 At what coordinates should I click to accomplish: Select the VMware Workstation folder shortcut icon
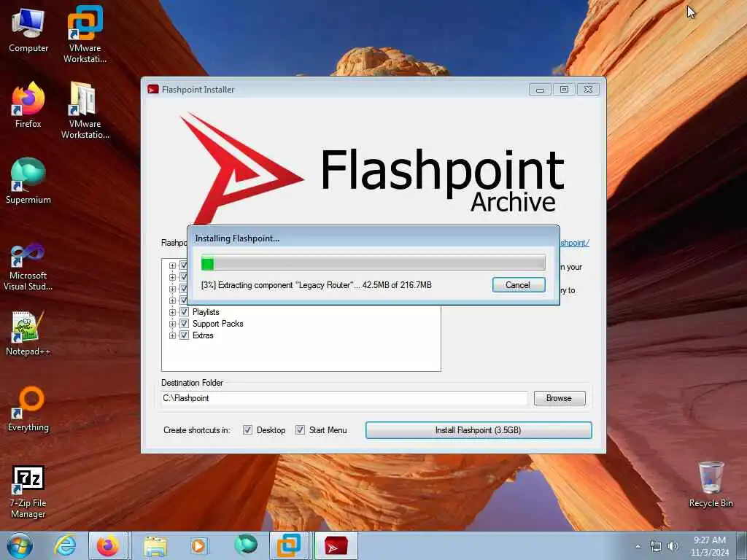(x=85, y=110)
